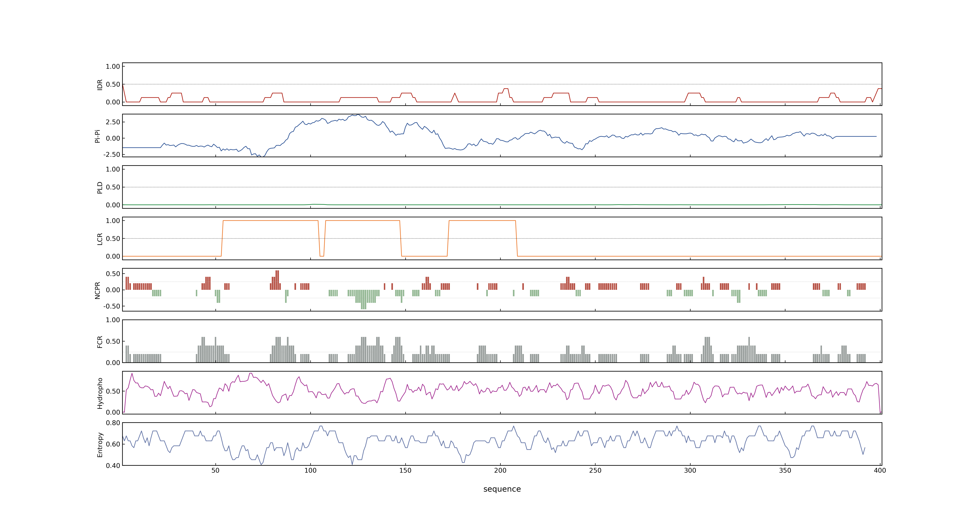This screenshot has height=523, width=980.
Task: Click the FCR y-axis label
Action: (x=100, y=341)
